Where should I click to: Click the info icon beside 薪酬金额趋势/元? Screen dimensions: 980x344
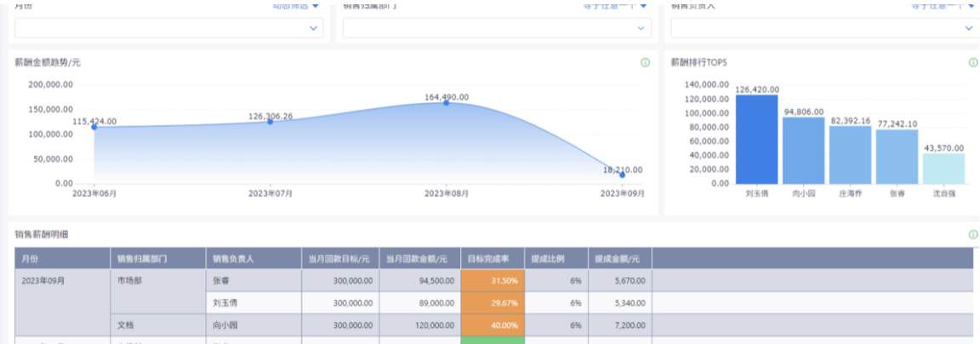tap(646, 62)
